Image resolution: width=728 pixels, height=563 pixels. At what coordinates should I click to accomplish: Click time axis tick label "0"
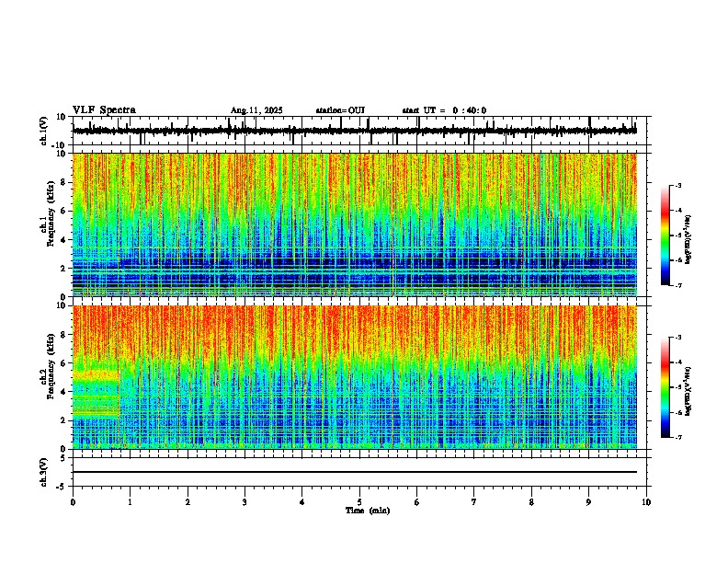73,502
